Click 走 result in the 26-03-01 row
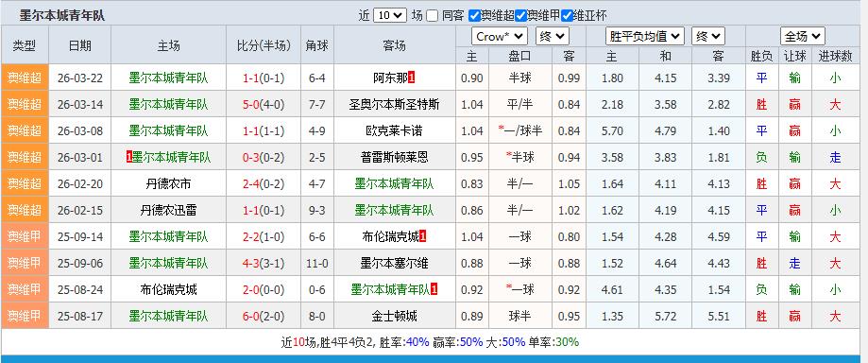This screenshot has height=363, width=868. [835, 158]
